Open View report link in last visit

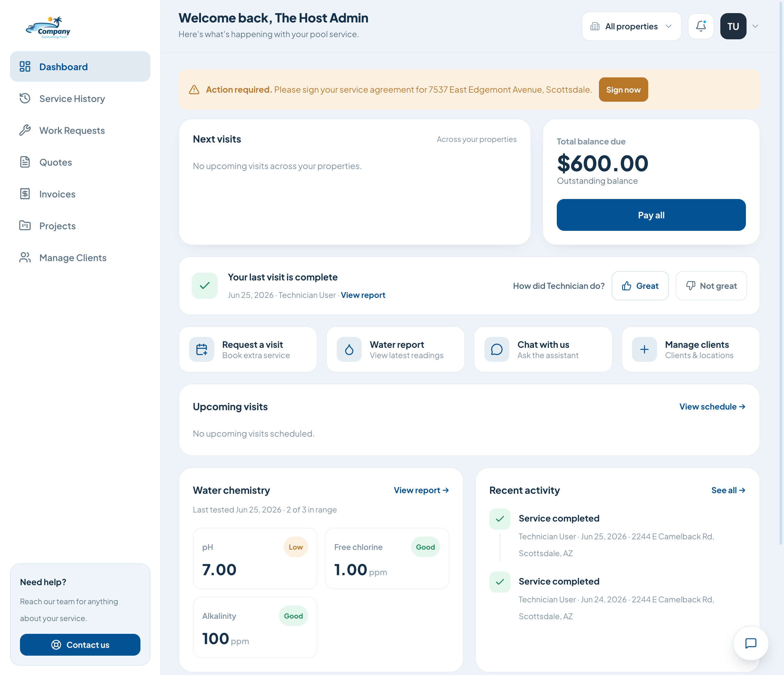pos(363,295)
